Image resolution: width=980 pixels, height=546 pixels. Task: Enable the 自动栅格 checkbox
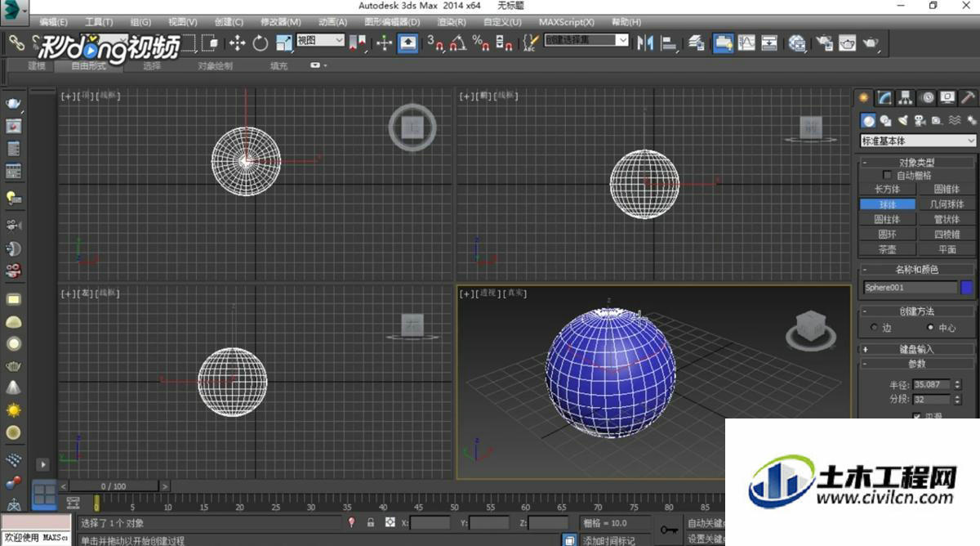[888, 175]
